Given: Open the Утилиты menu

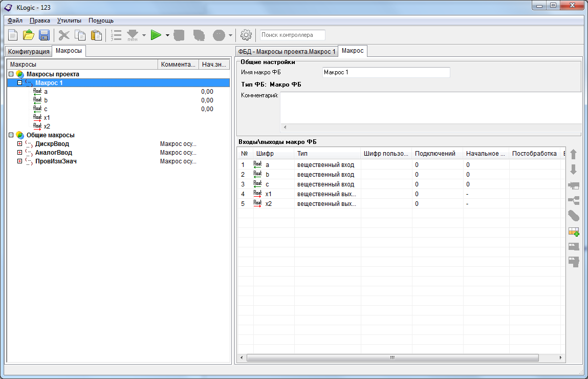Looking at the screenshot, I should click(69, 20).
